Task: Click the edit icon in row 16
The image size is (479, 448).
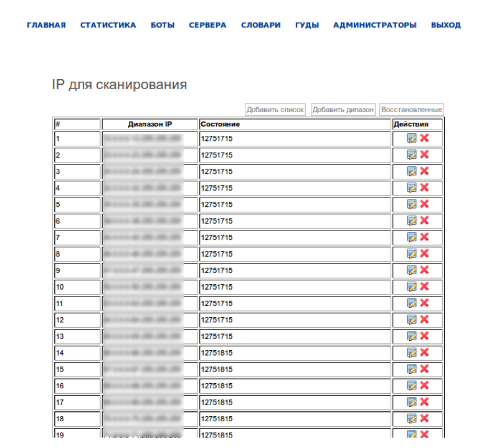Action: point(412,386)
